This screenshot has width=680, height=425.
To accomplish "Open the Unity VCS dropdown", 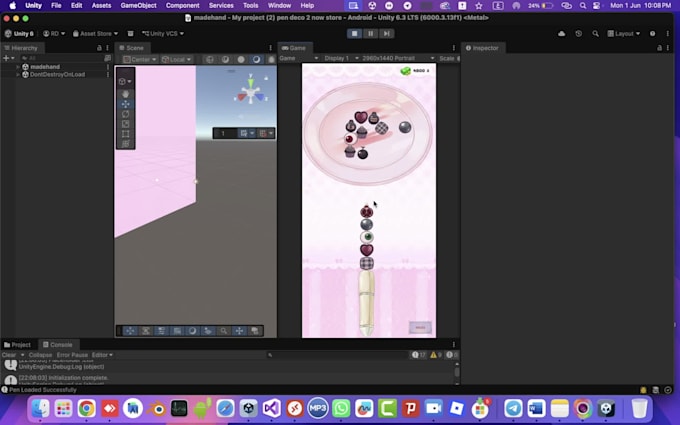I will click(x=163, y=33).
